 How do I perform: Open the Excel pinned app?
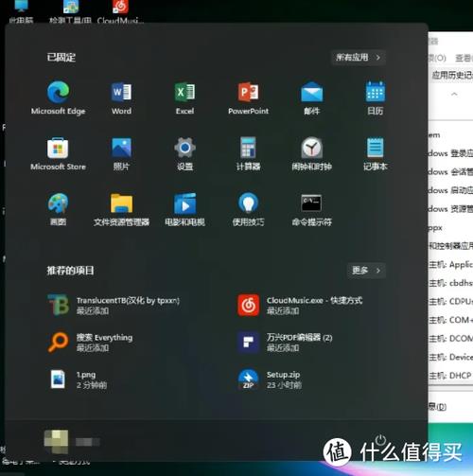[x=184, y=97]
